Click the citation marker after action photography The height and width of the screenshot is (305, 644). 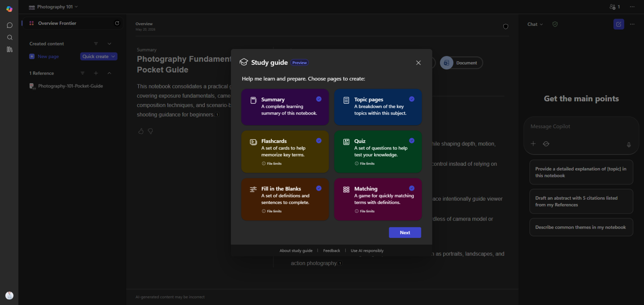point(340,263)
